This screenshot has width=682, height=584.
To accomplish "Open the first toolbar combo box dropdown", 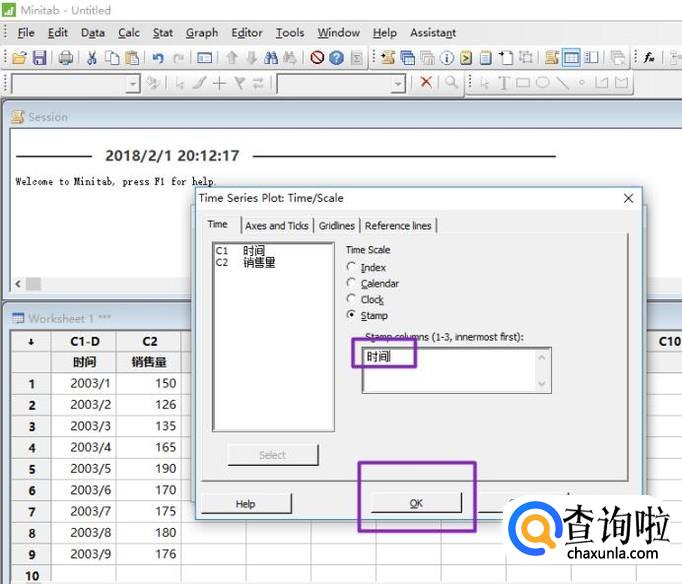I will click(x=133, y=83).
